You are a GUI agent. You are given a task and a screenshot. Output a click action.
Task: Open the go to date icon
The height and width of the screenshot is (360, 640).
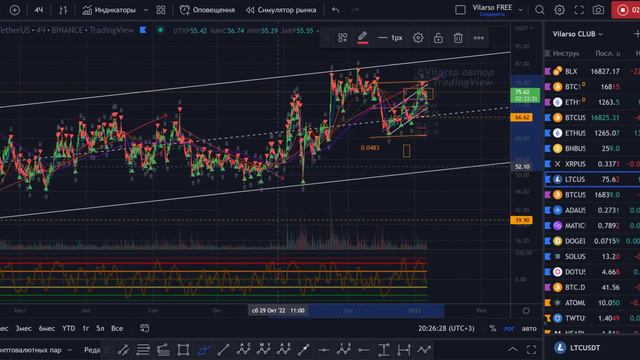[x=144, y=328]
